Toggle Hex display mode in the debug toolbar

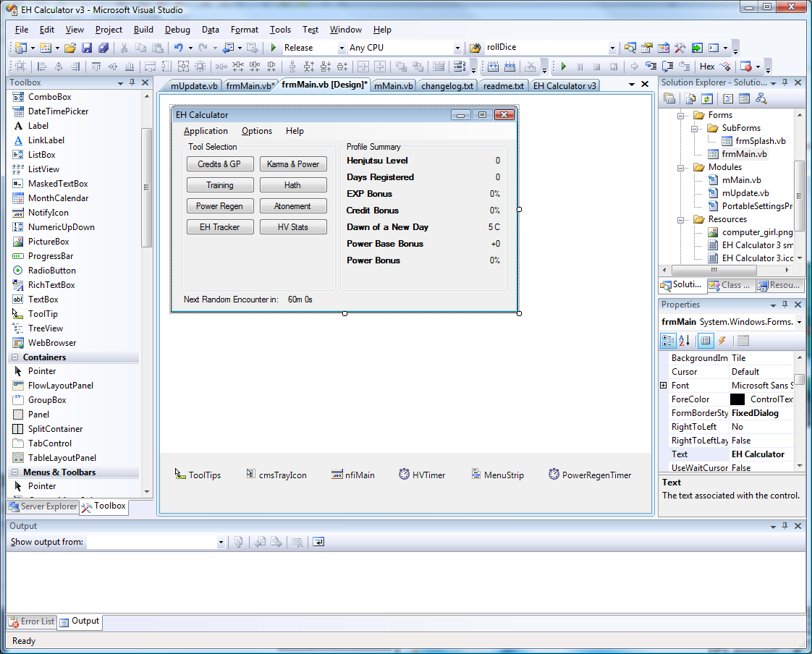[707, 67]
